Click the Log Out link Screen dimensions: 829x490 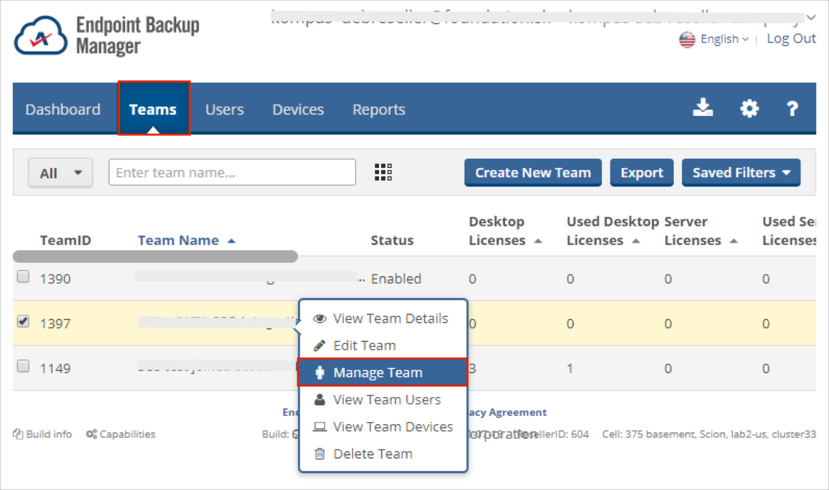[791, 38]
